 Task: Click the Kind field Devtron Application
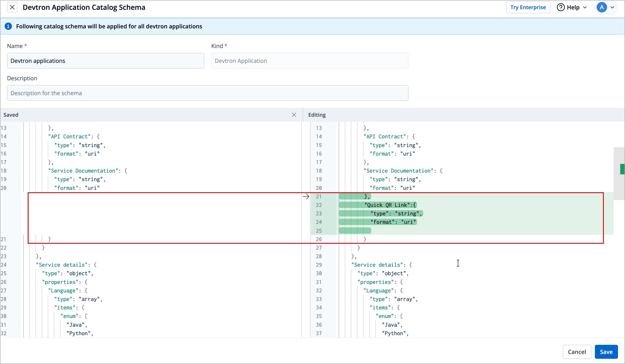tap(309, 61)
